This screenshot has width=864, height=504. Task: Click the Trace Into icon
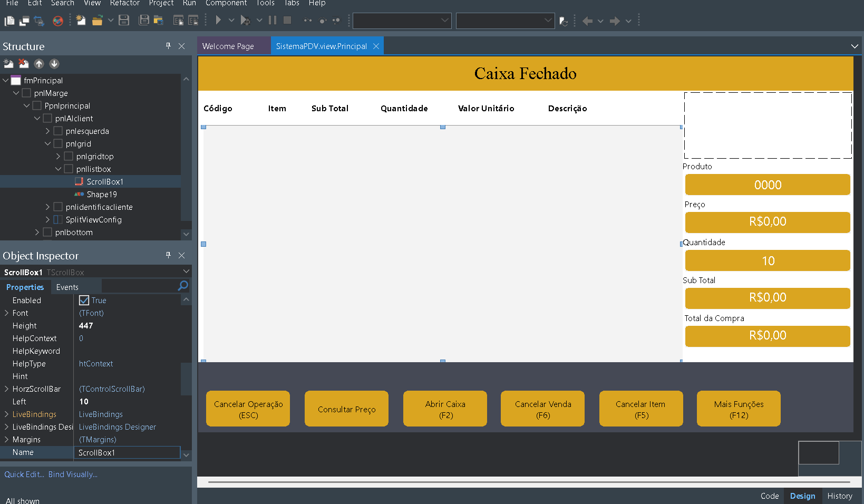click(x=308, y=21)
